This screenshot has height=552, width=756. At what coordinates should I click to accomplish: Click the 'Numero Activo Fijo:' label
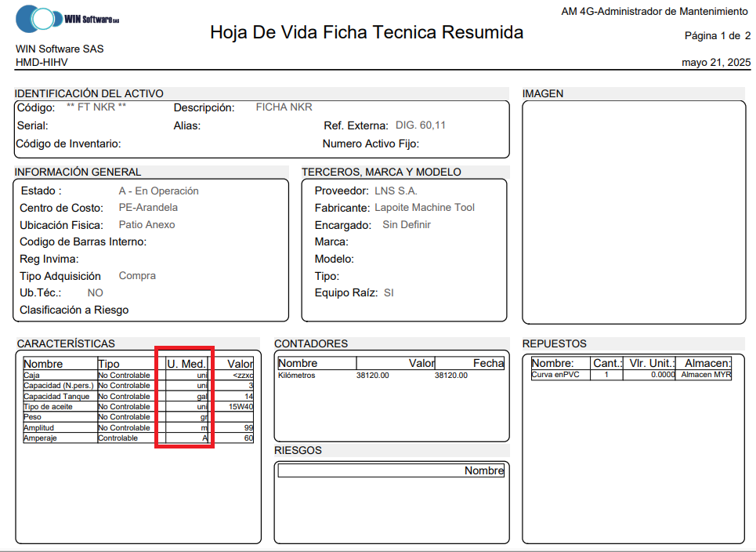pyautogui.click(x=371, y=143)
